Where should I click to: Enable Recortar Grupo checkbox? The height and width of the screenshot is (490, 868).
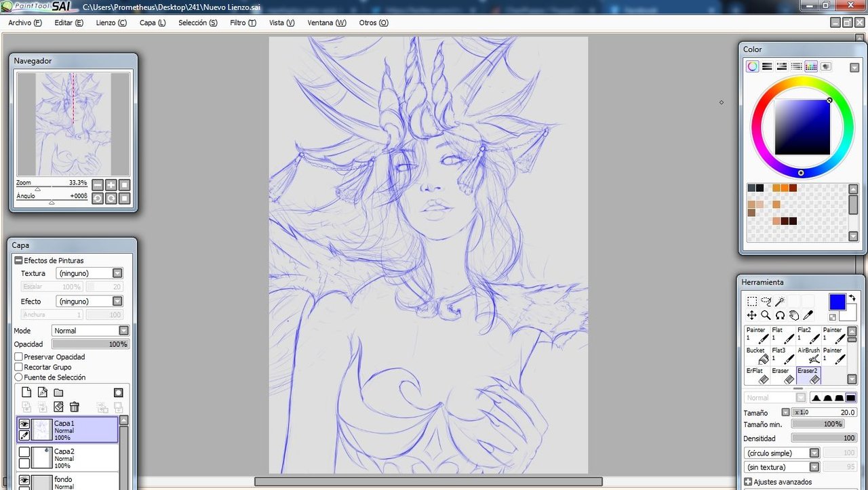click(x=19, y=367)
